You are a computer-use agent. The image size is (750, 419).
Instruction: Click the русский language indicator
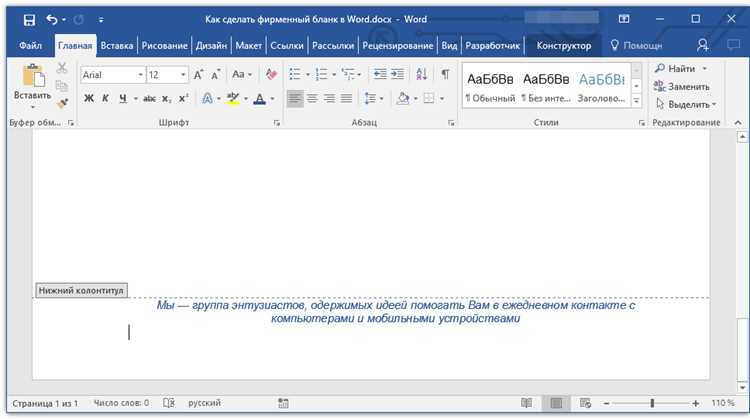pos(204,403)
